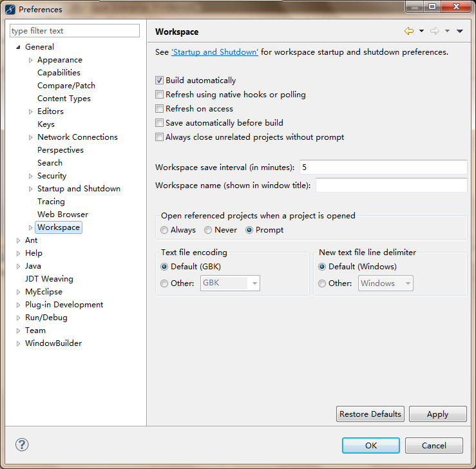Expand Network Connections node
Image resolution: width=476 pixels, height=469 pixels.
30,137
